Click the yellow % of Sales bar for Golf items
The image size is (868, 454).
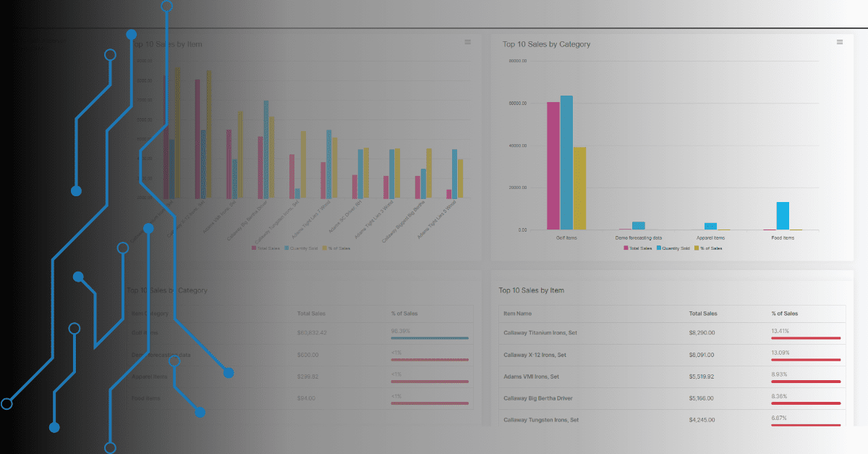click(x=579, y=188)
